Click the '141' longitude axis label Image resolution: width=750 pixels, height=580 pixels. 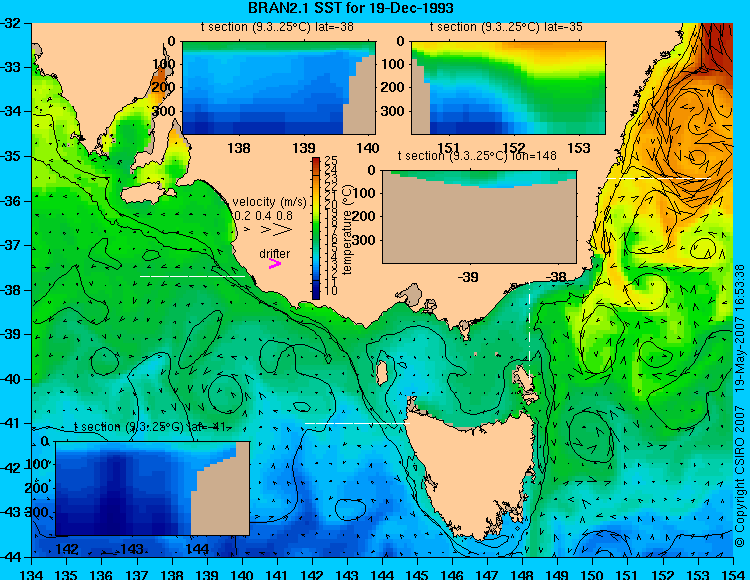click(277, 574)
